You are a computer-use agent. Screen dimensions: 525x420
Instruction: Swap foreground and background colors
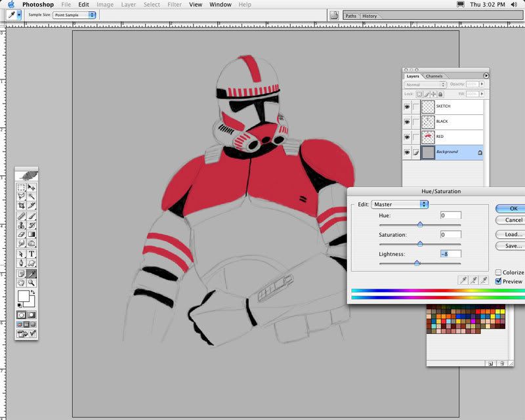pos(33,293)
